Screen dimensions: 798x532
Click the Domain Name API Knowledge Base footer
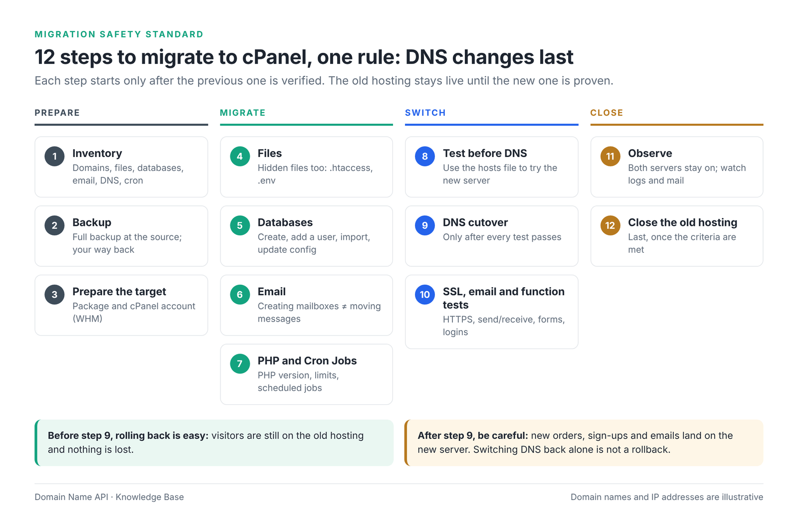click(109, 497)
